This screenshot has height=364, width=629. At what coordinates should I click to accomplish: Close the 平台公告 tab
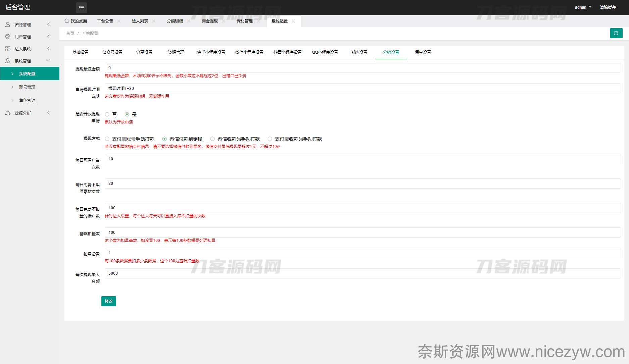point(119,21)
